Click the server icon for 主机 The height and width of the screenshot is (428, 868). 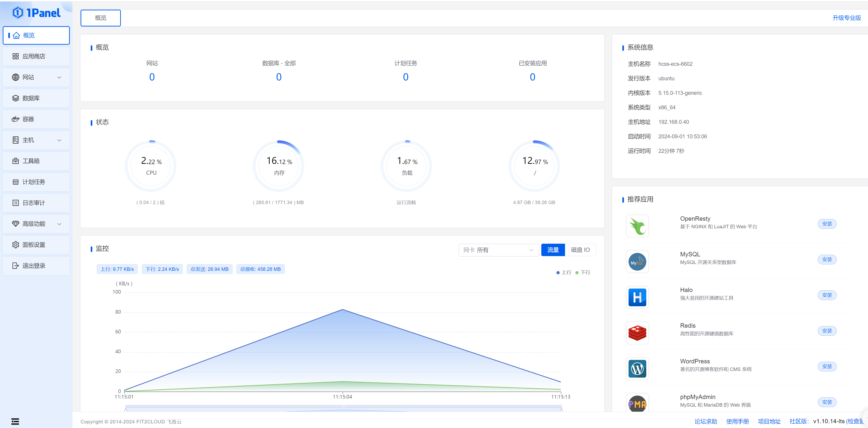pyautogui.click(x=15, y=140)
